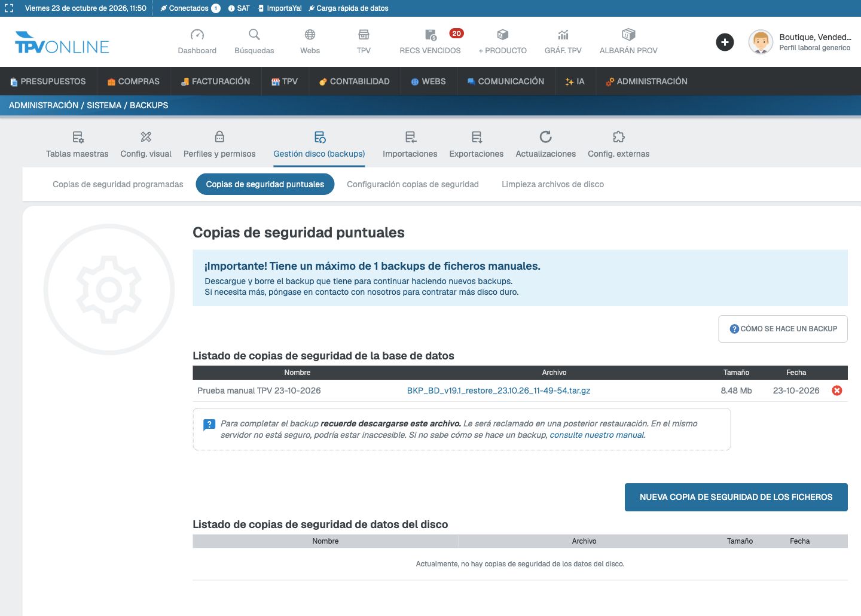Switch to Copias de seguridad programadas

[118, 184]
